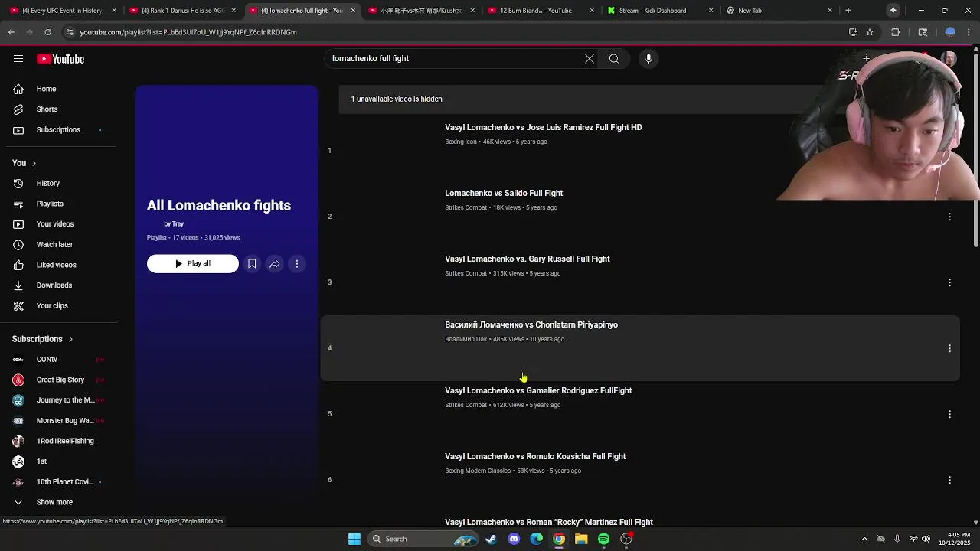
Task: Click the search magnifier button
Action: point(614,59)
